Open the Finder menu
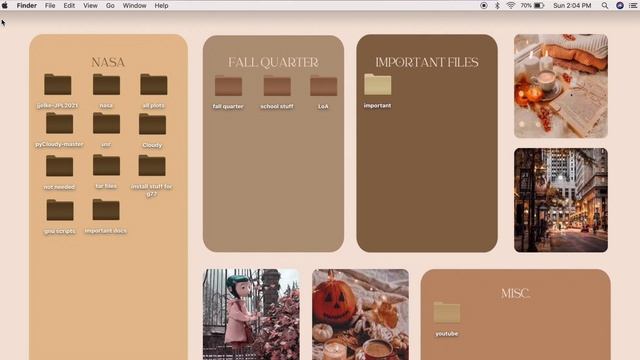Image resolution: width=640 pixels, height=360 pixels. [x=27, y=5]
